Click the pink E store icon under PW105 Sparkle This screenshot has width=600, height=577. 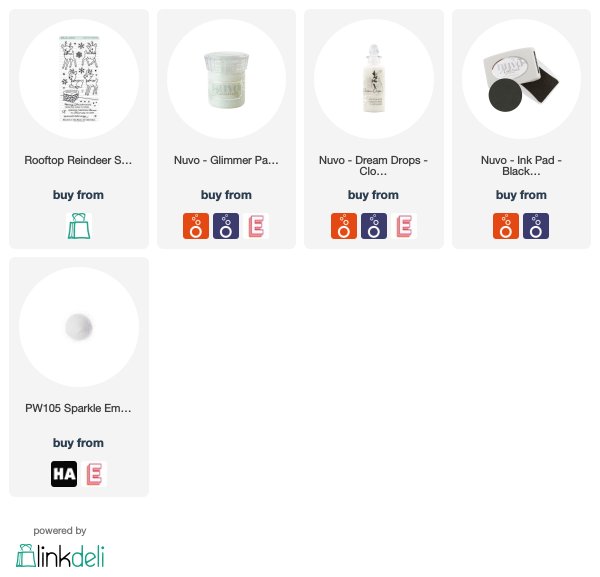pos(94,474)
